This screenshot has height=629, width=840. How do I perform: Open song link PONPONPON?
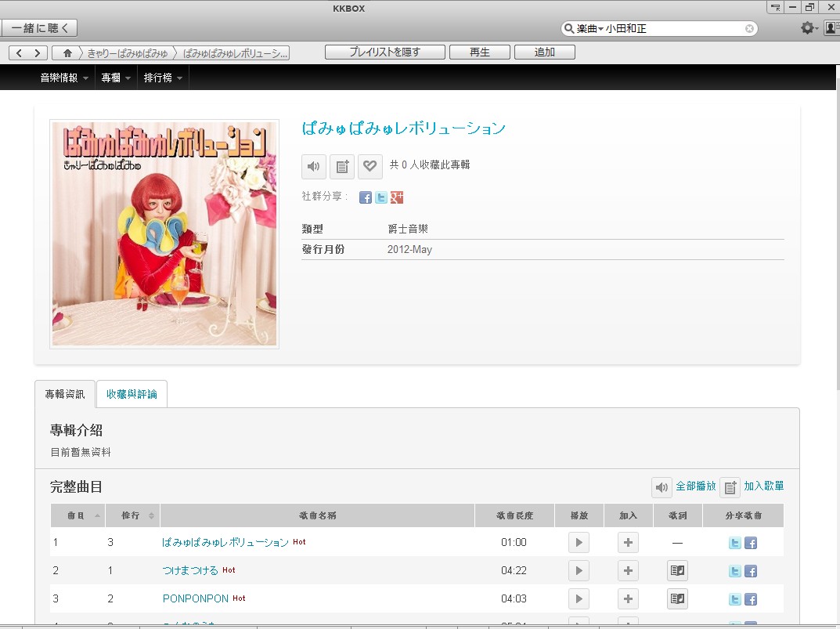point(196,598)
